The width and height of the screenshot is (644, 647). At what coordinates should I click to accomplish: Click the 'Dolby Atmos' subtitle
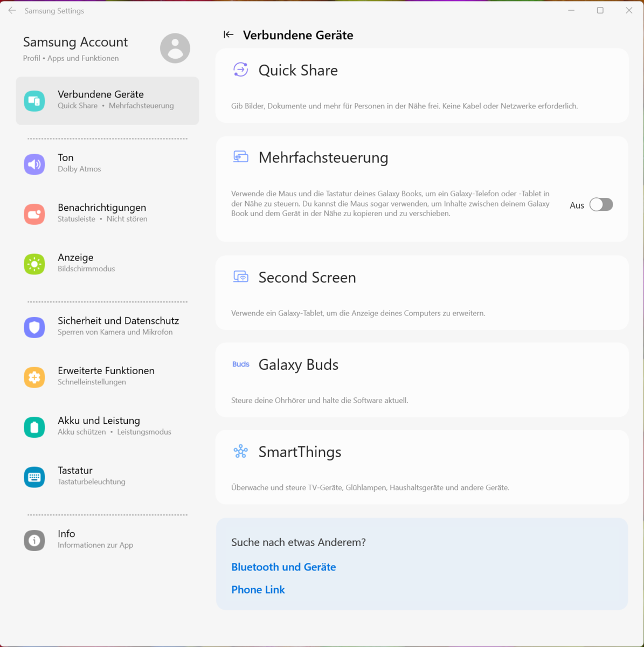(x=79, y=169)
